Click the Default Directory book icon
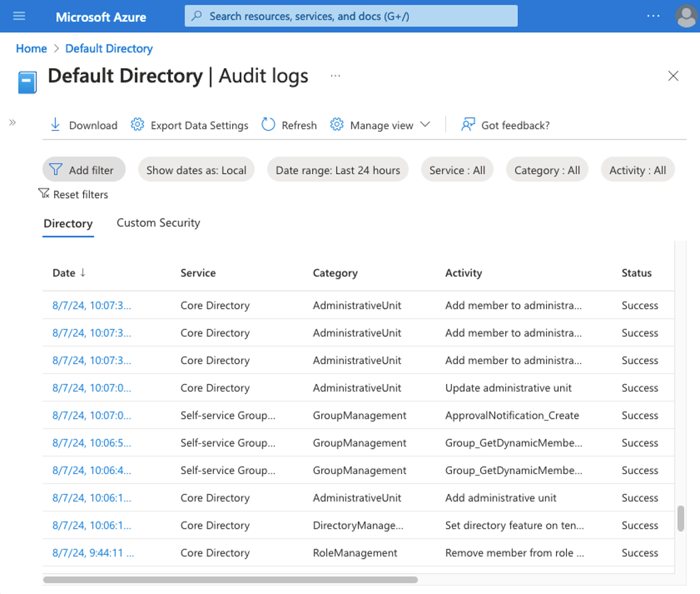The width and height of the screenshot is (700, 594). 27,81
